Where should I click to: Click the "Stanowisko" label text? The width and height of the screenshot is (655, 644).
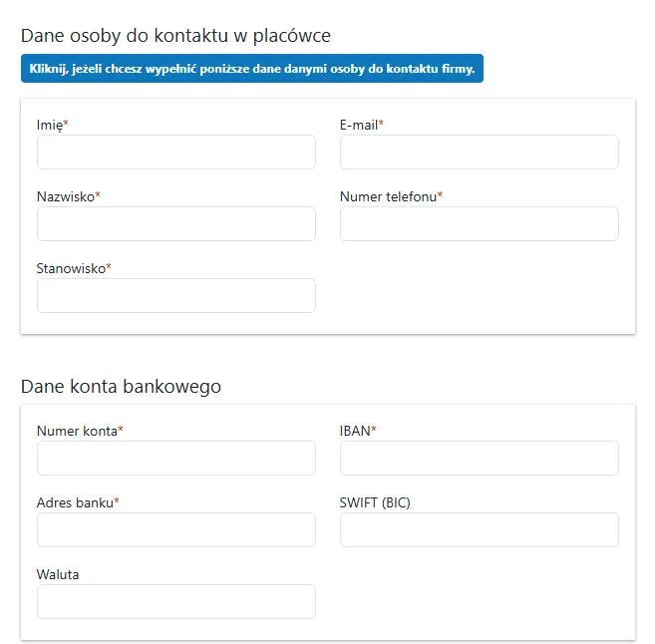[71, 268]
